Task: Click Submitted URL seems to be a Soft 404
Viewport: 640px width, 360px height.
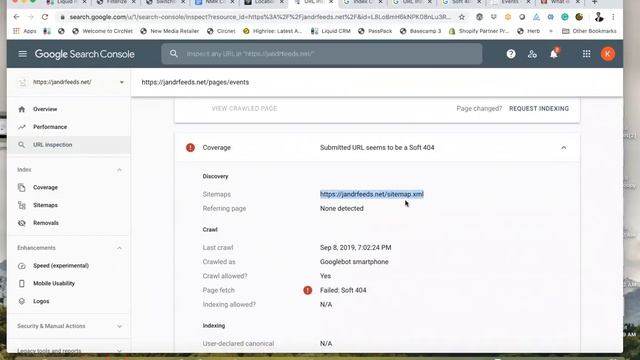Action: (x=377, y=147)
